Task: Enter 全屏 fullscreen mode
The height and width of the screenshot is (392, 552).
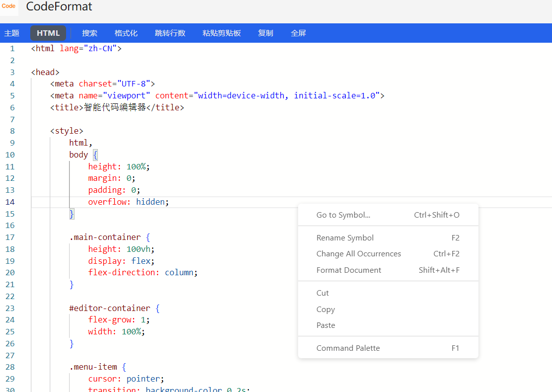Action: click(x=298, y=33)
